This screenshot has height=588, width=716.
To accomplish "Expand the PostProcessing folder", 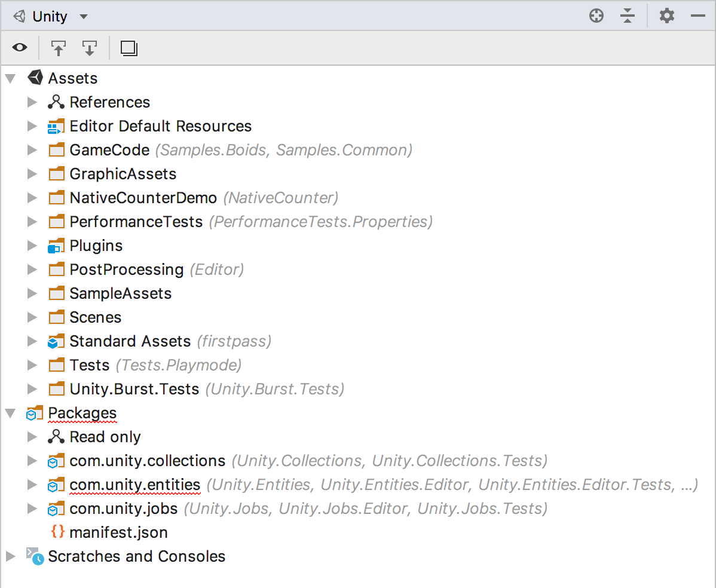I will tap(32, 270).
